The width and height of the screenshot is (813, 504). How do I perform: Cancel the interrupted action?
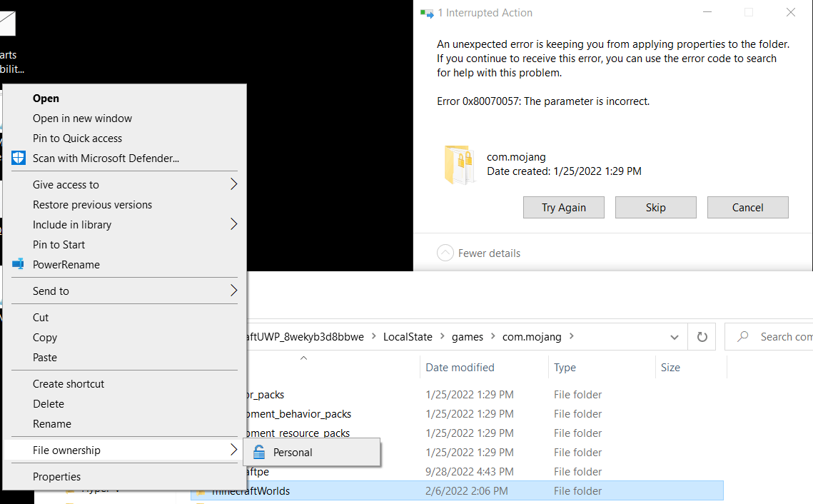coord(747,207)
